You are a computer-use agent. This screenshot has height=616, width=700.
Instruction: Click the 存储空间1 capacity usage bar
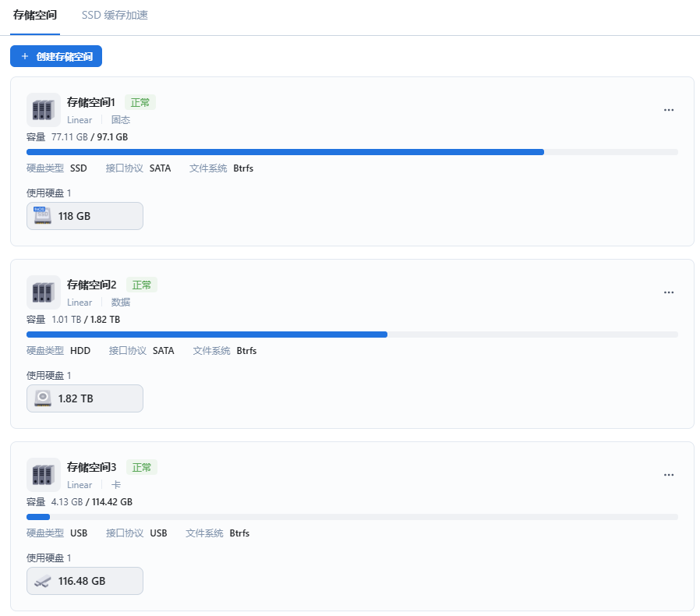pyautogui.click(x=352, y=152)
